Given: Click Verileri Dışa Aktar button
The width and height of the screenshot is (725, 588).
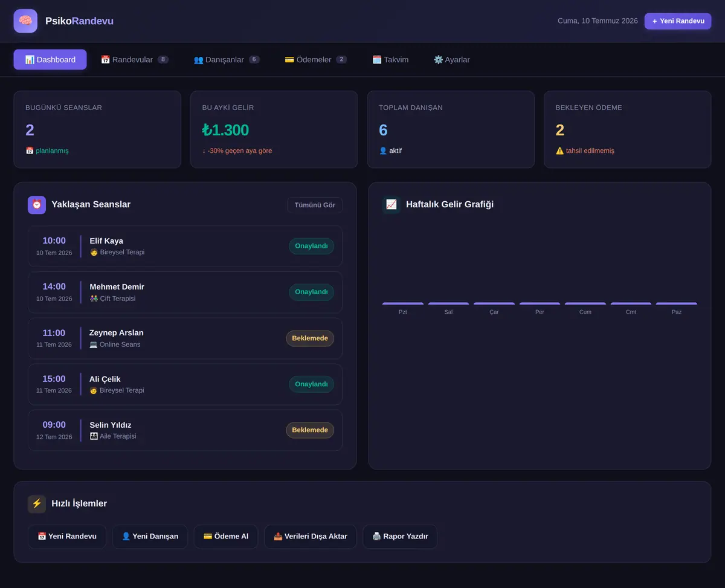Looking at the screenshot, I should click(x=311, y=537).
